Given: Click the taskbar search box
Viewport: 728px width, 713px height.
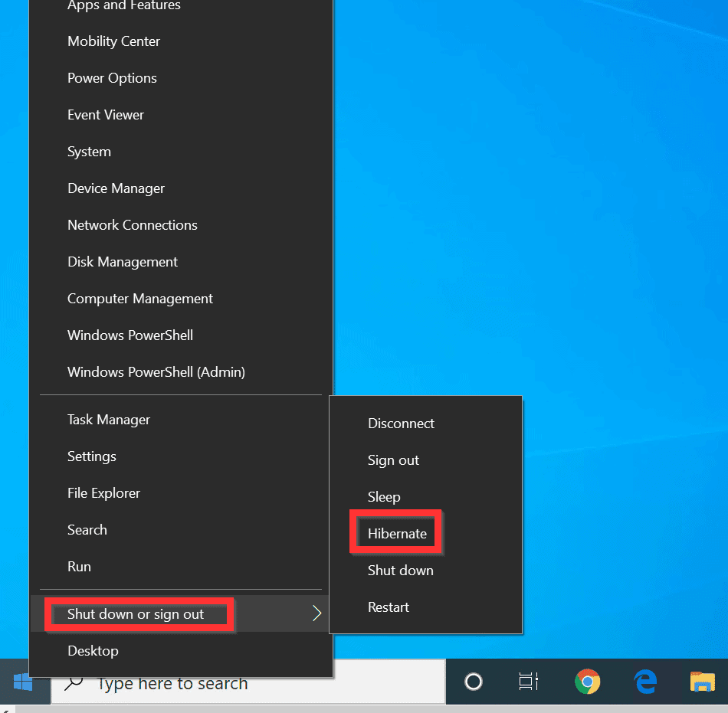Looking at the screenshot, I should tap(248, 683).
